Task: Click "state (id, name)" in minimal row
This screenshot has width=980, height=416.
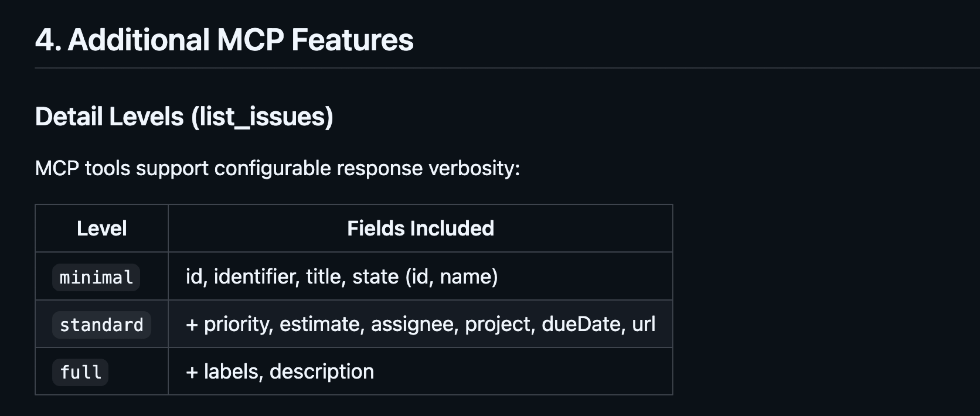Action: click(425, 276)
